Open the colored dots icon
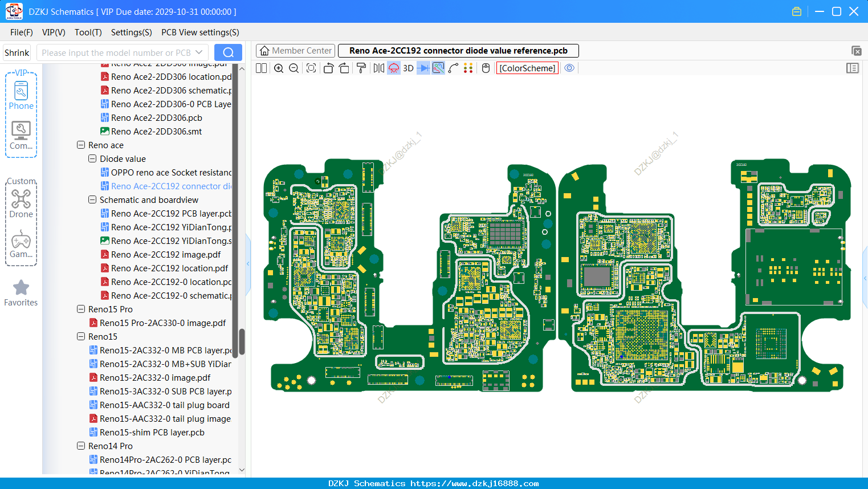This screenshot has height=489, width=868. (468, 68)
